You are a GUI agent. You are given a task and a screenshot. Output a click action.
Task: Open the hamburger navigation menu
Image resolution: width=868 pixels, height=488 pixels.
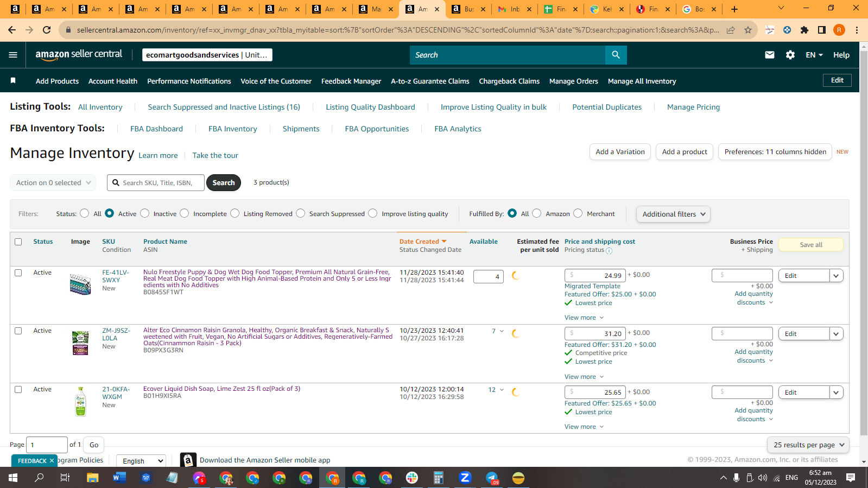(x=13, y=55)
